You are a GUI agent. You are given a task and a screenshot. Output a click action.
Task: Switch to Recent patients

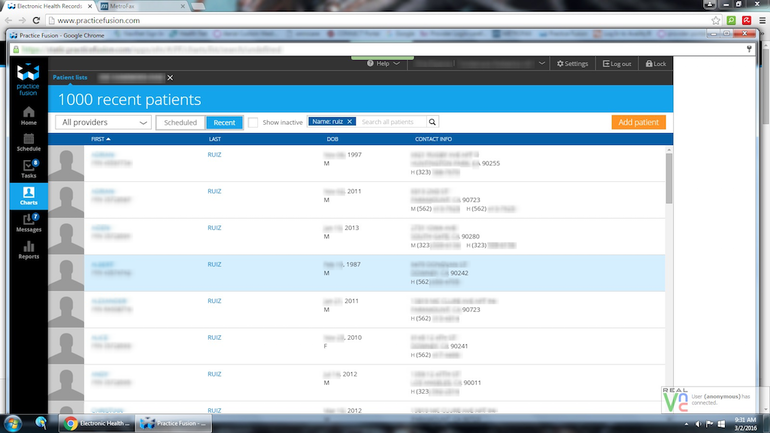224,122
